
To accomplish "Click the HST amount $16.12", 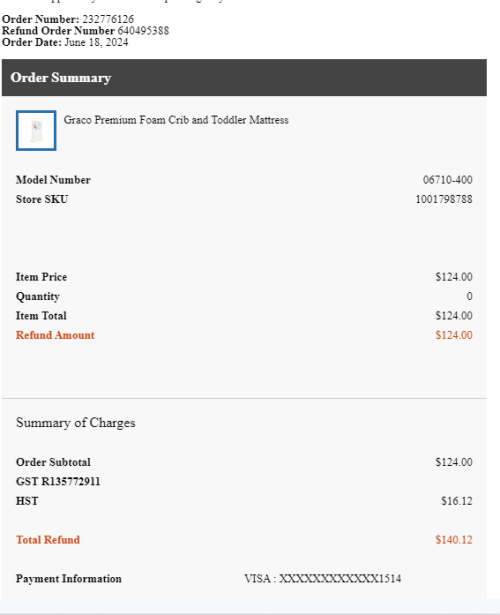I will (x=457, y=501).
